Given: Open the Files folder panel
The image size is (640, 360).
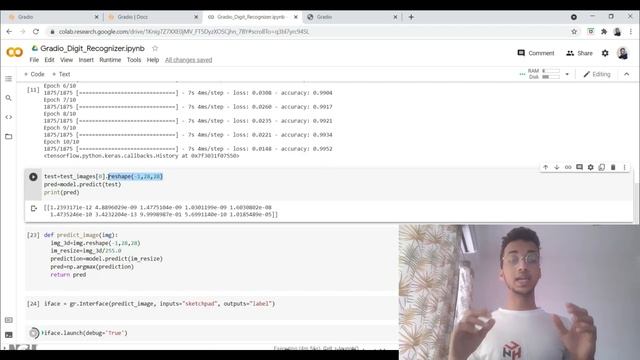Looking at the screenshot, I should point(9,136).
